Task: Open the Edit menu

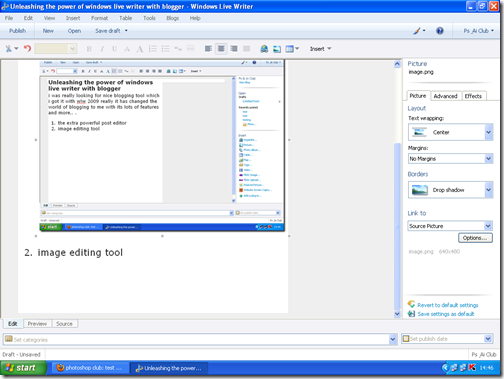Action: (28, 18)
